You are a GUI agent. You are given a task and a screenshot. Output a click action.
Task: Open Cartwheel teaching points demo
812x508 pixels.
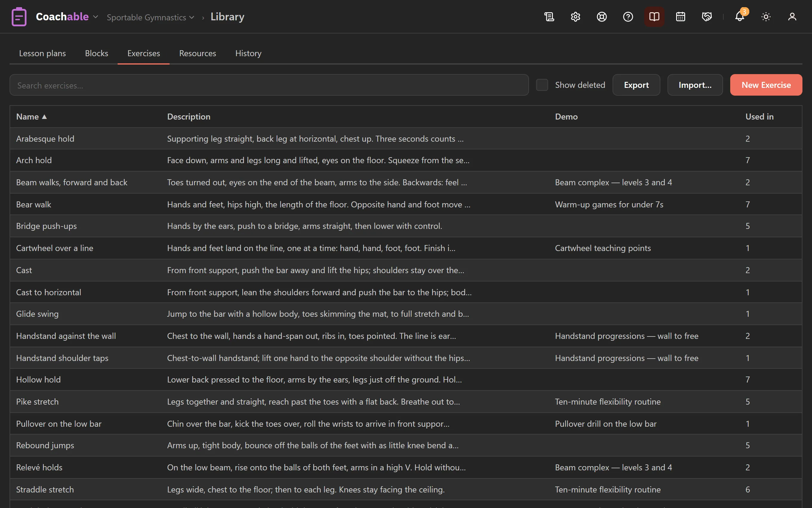click(603, 248)
